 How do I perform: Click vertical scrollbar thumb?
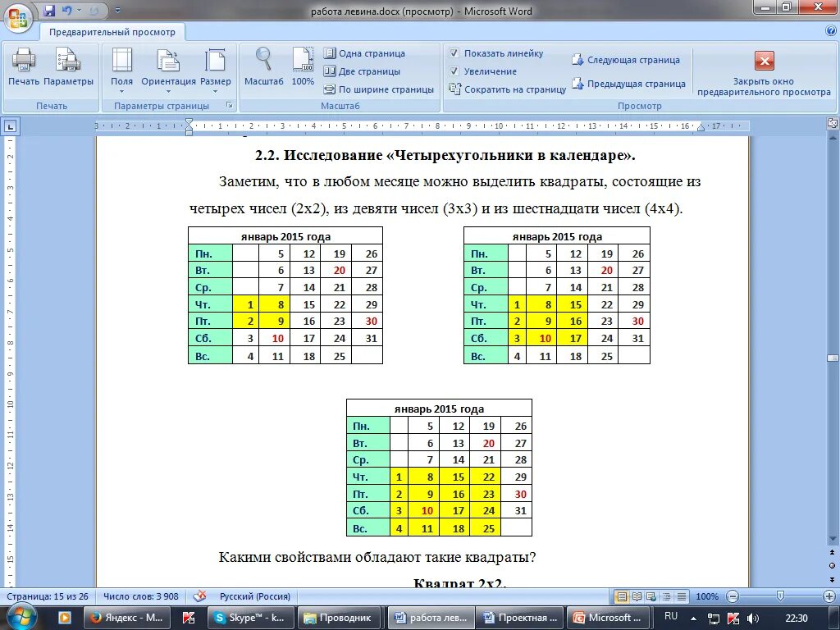point(833,358)
